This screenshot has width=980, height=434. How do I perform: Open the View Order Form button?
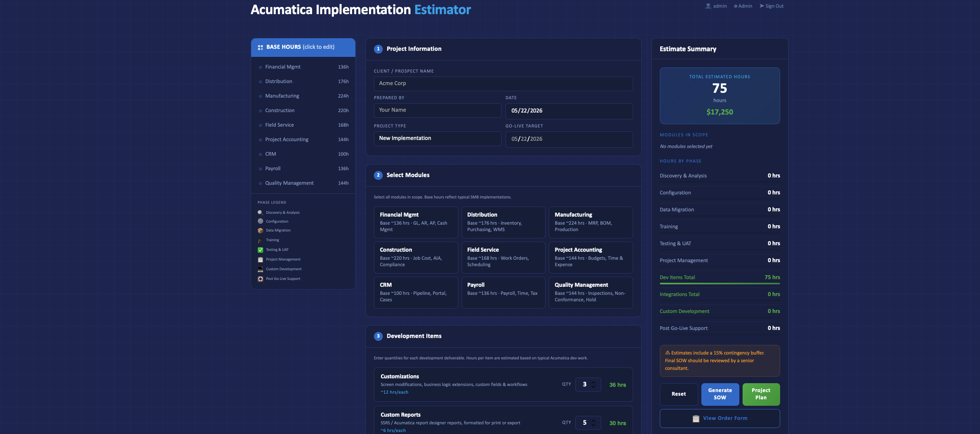point(720,419)
